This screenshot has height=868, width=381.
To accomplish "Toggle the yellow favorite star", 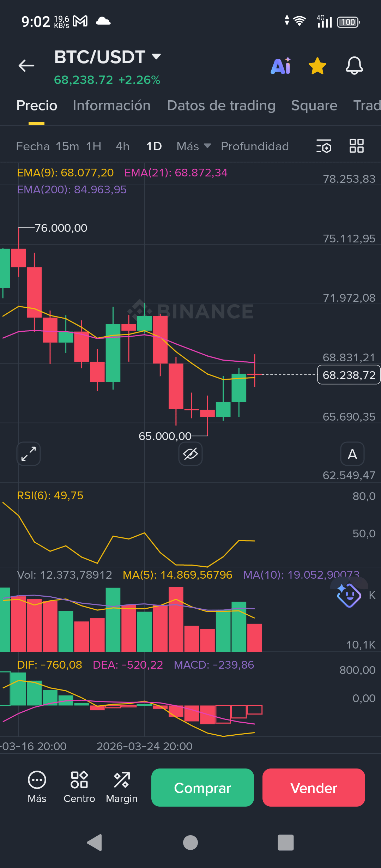I will point(317,66).
